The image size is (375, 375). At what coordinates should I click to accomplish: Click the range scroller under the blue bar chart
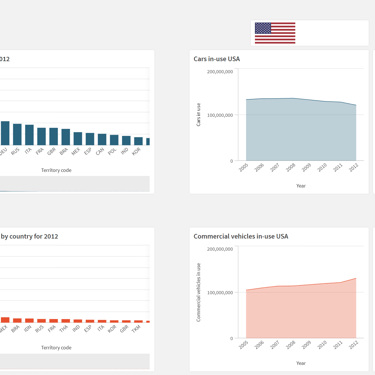point(75,184)
